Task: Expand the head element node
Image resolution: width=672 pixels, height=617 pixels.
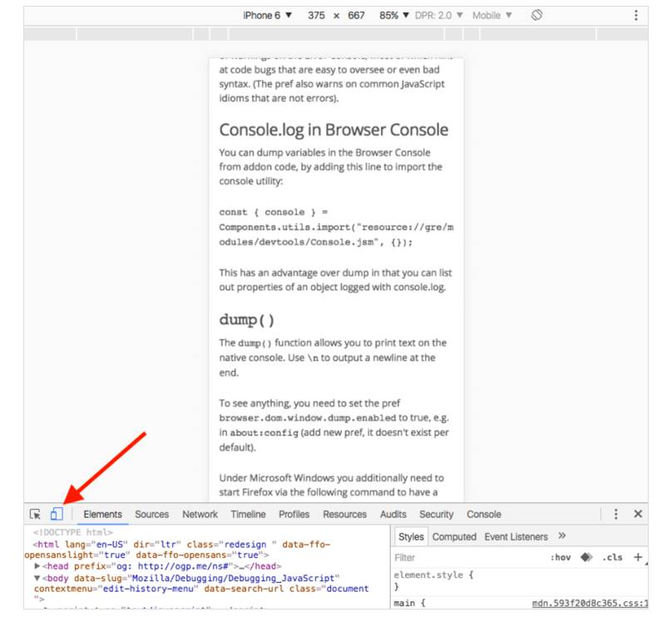Action: [x=37, y=566]
